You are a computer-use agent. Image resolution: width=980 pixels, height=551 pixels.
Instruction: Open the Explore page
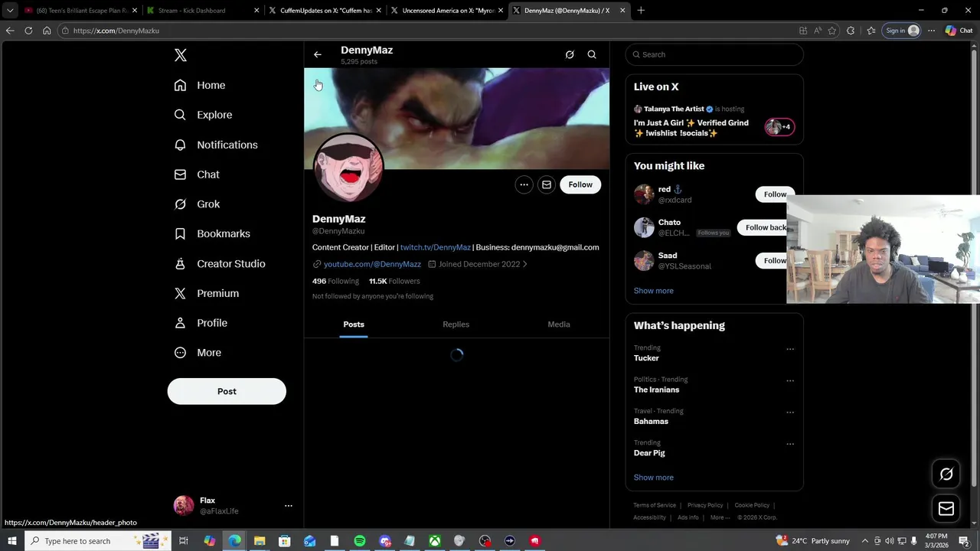203,115
